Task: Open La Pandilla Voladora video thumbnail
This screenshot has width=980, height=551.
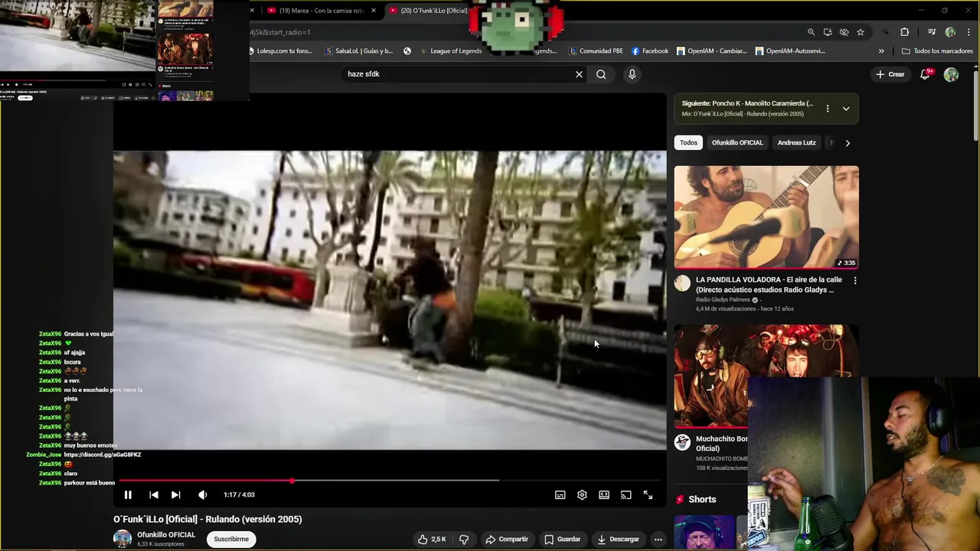Action: coord(766,217)
